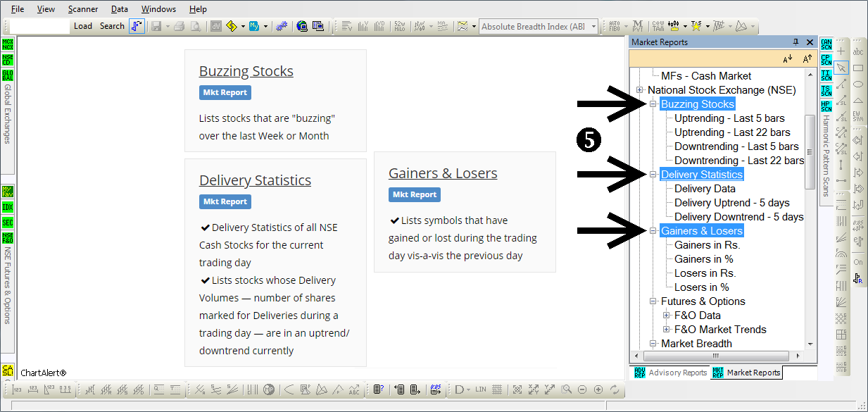Collapse the Futures & Options node
Image resolution: width=868 pixels, height=412 pixels.
tap(653, 301)
